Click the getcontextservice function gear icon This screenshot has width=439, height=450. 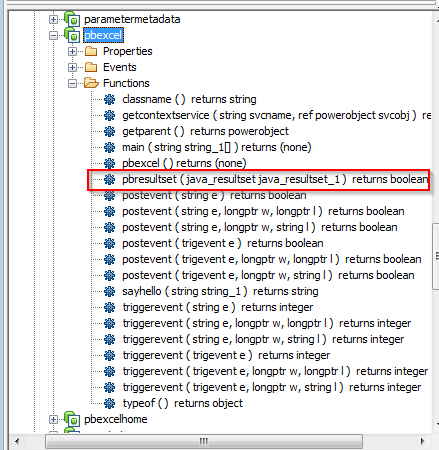point(109,115)
